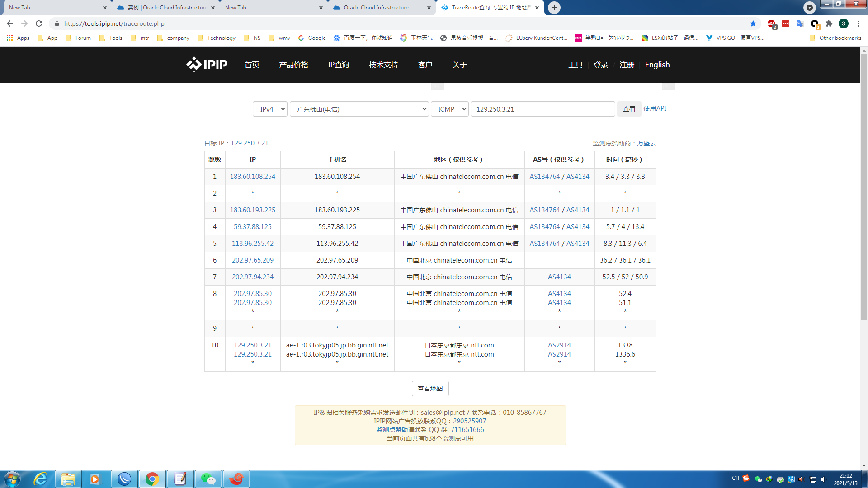The width and height of the screenshot is (868, 488).
Task: Open the ICMP method dropdown
Action: [x=449, y=109]
